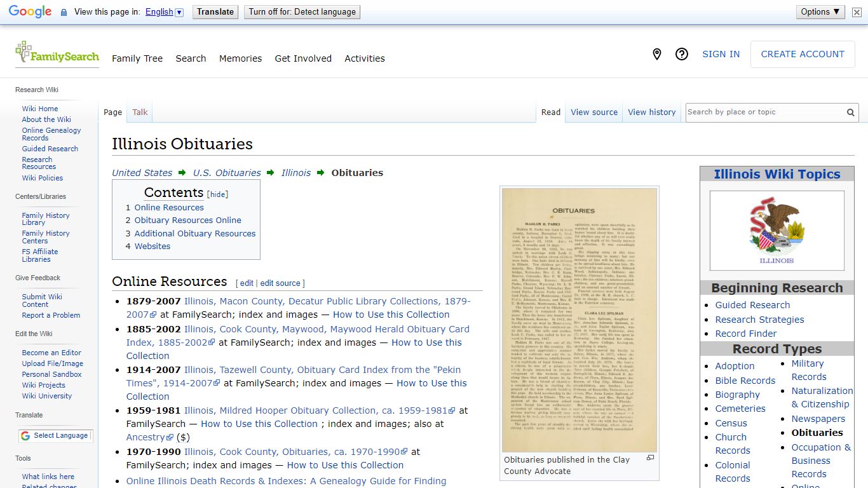868x488 pixels.
Task: Click United States breadcrumb link
Action: 142,173
